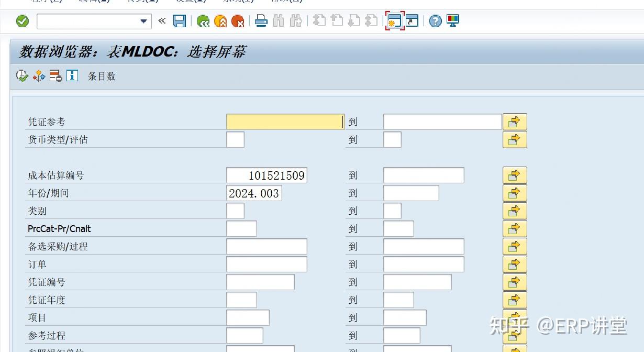
Task: Click the 条目数 button
Action: click(x=102, y=76)
